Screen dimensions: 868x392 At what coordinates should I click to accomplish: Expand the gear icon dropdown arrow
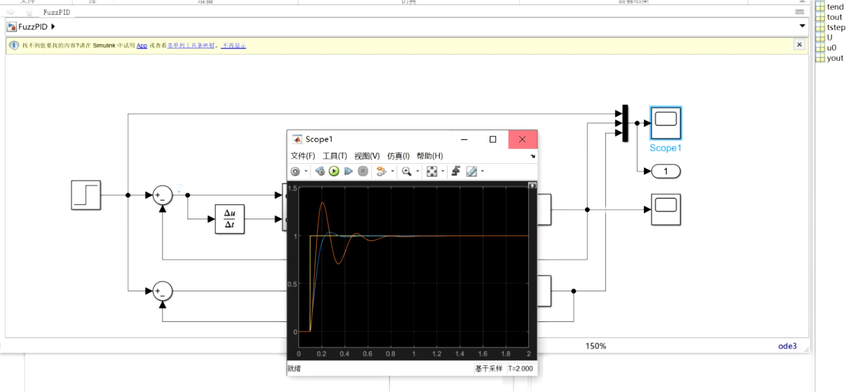[306, 171]
